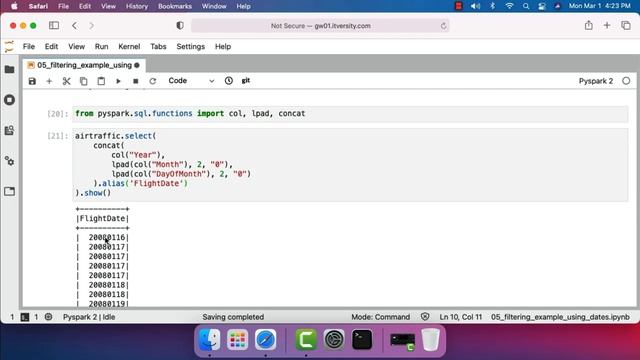Click Mode: Command in status bar
Screen dimensions: 640x360
[380, 317]
